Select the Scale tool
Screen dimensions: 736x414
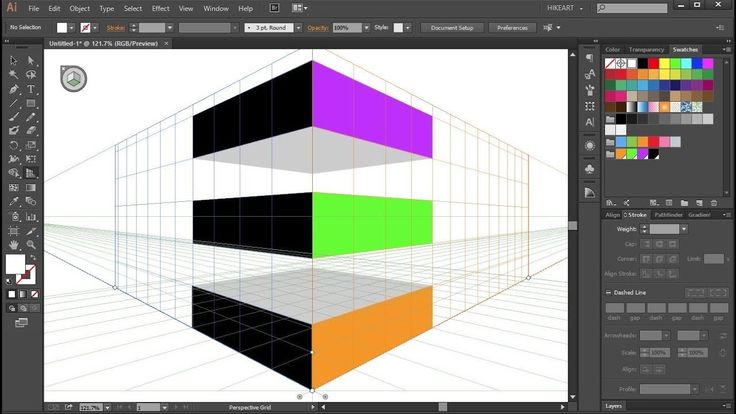31,145
